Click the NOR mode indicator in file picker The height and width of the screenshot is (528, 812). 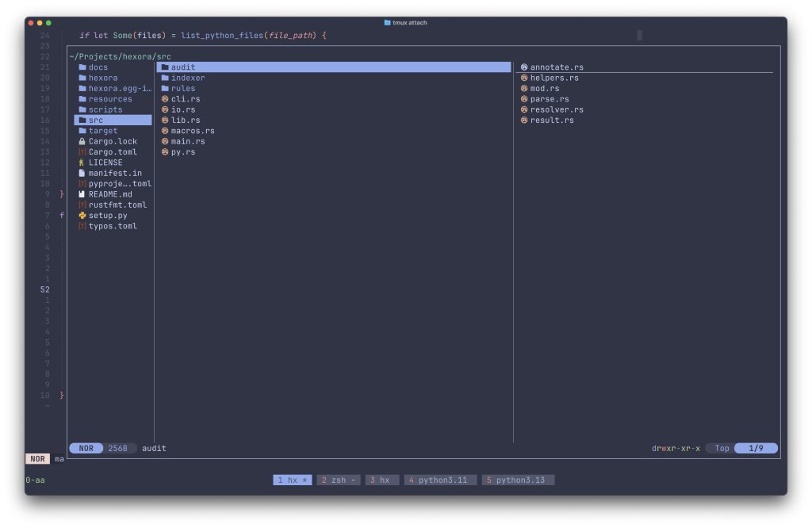coord(86,449)
